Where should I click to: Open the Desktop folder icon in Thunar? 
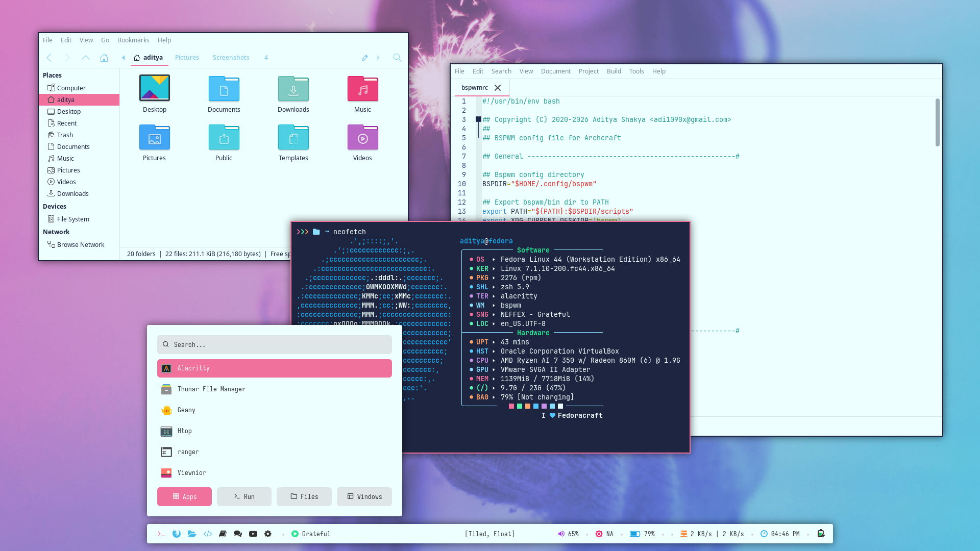(155, 88)
